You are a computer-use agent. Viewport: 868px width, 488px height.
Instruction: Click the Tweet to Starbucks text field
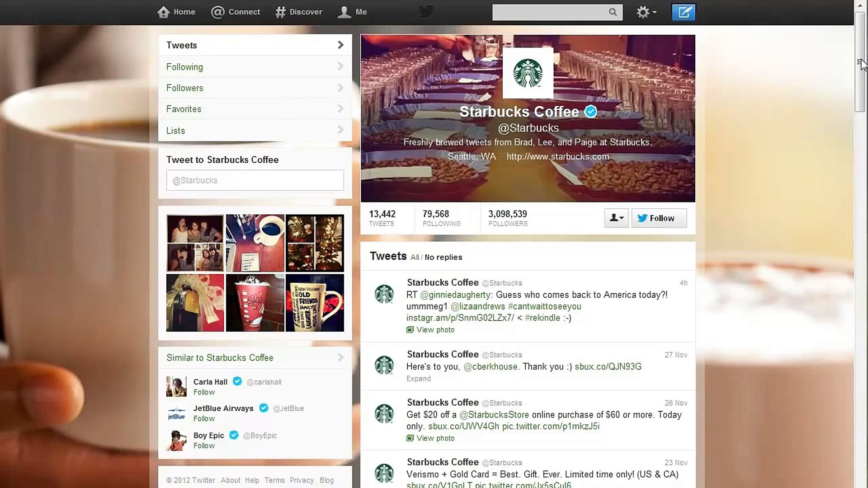click(255, 180)
